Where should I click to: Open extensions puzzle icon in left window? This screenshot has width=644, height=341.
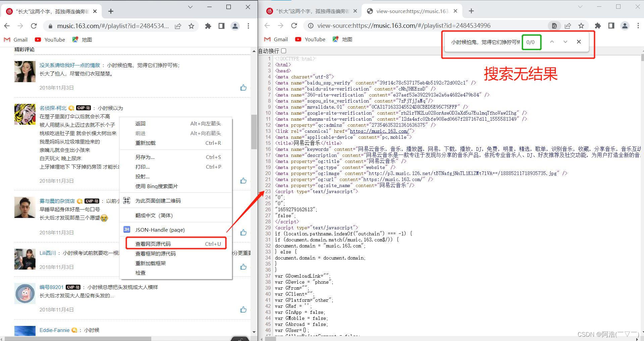click(208, 26)
